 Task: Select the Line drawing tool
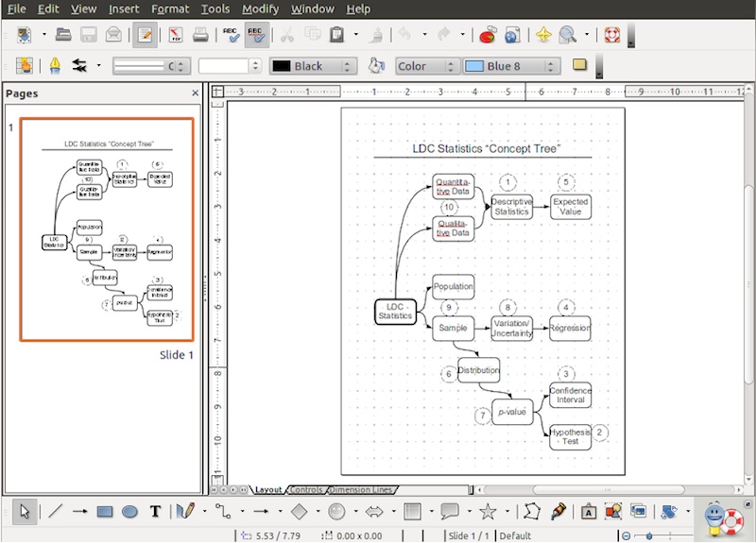[x=56, y=512]
